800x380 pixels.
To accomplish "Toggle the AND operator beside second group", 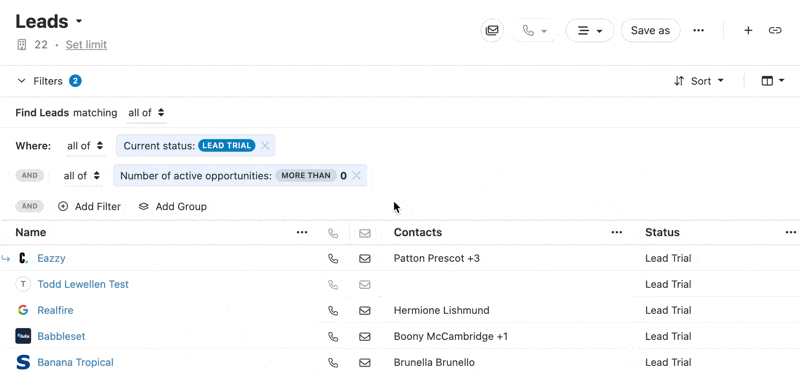I will click(x=30, y=175).
